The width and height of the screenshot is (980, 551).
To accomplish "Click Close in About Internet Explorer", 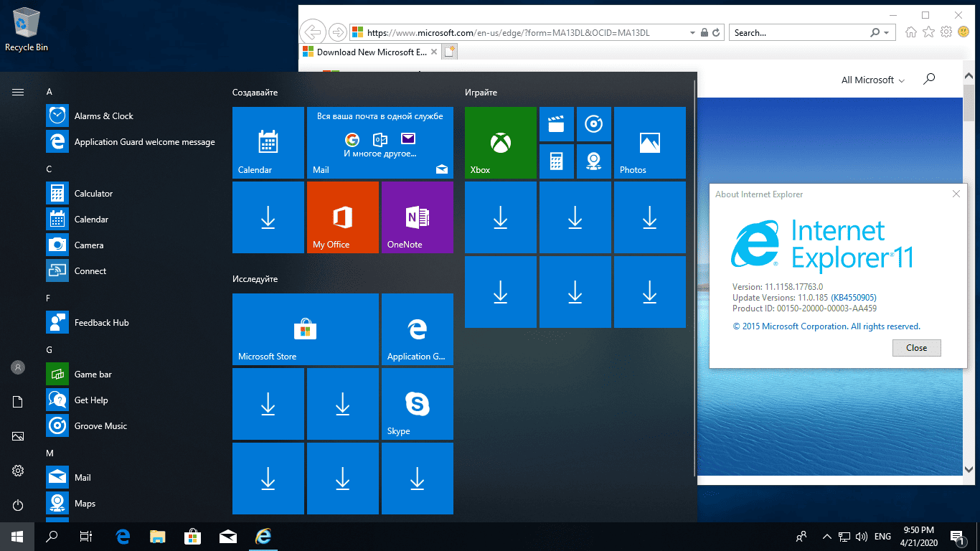I will 916,348.
